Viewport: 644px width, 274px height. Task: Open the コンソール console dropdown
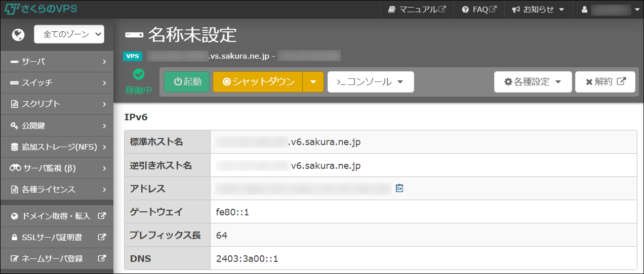[x=371, y=82]
